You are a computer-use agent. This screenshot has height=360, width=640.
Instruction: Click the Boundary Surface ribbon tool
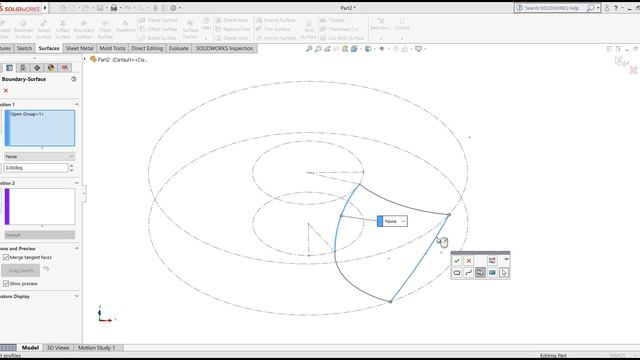pos(84,29)
